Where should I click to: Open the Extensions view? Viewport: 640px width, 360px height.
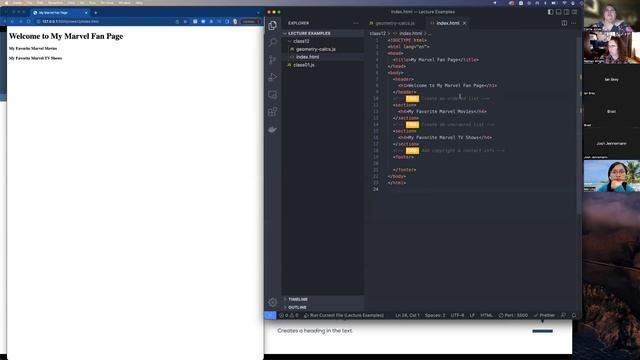pyautogui.click(x=273, y=112)
